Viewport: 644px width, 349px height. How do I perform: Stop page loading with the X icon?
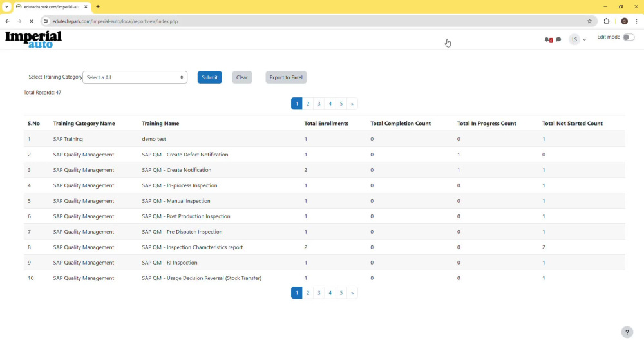pos(31,21)
